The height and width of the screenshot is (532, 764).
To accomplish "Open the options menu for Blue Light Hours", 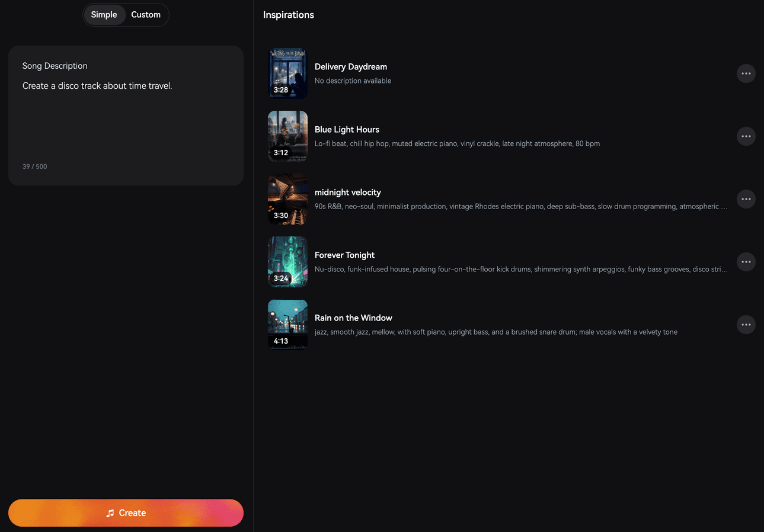I will (746, 136).
